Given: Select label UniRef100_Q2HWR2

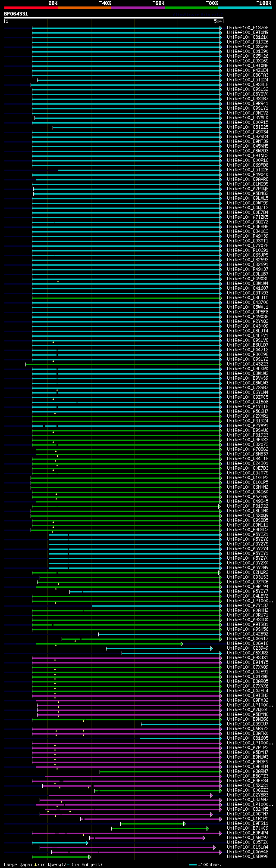Looking at the screenshot, I should pyautogui.click(x=248, y=573).
